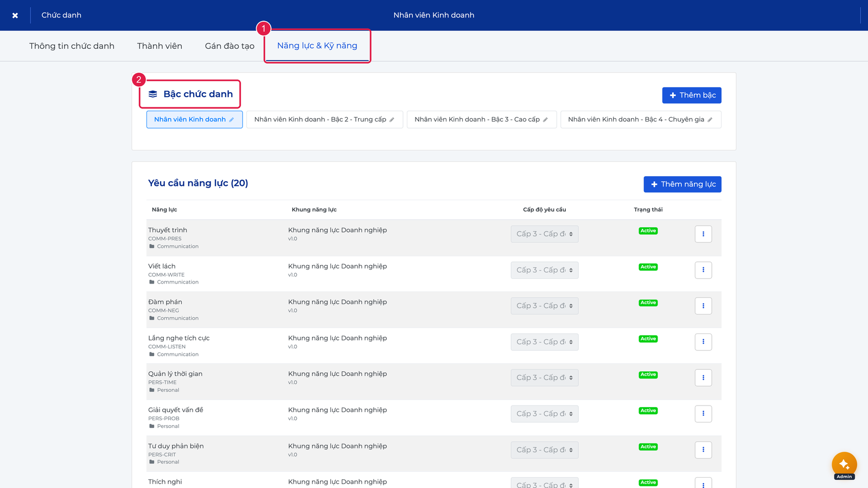Open the three-dot menu for Tư duy phản biện
The width and height of the screenshot is (868, 488).
(703, 450)
